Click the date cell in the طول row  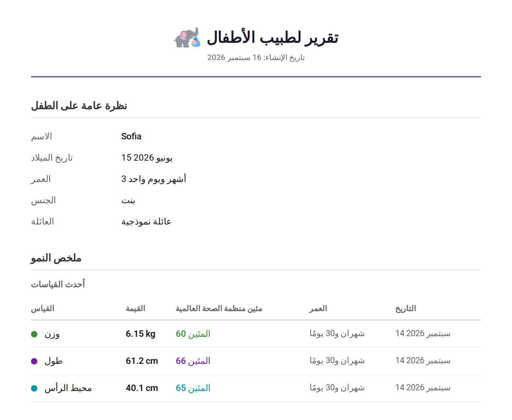423,361
